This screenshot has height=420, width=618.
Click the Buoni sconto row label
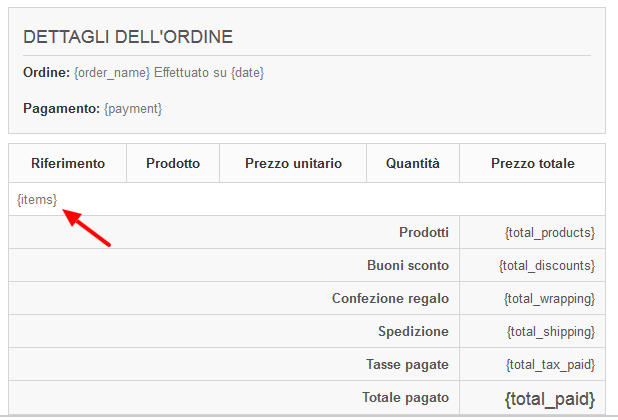(x=408, y=265)
